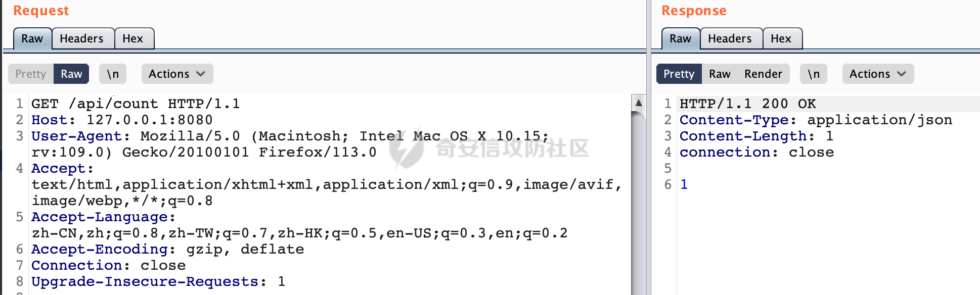This screenshot has width=980, height=295.
Task: Select the request Raw tab
Action: coord(32,38)
